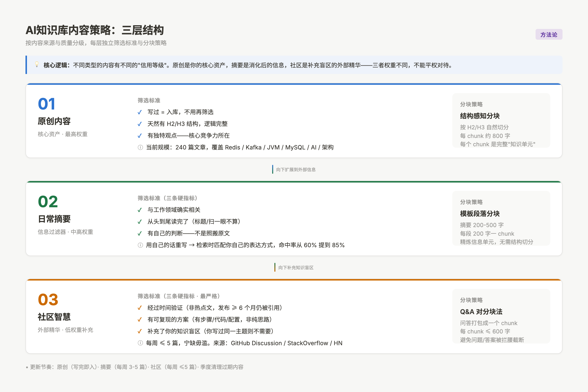Click the orange 03 layer number
The width and height of the screenshot is (588, 392).
click(x=48, y=300)
